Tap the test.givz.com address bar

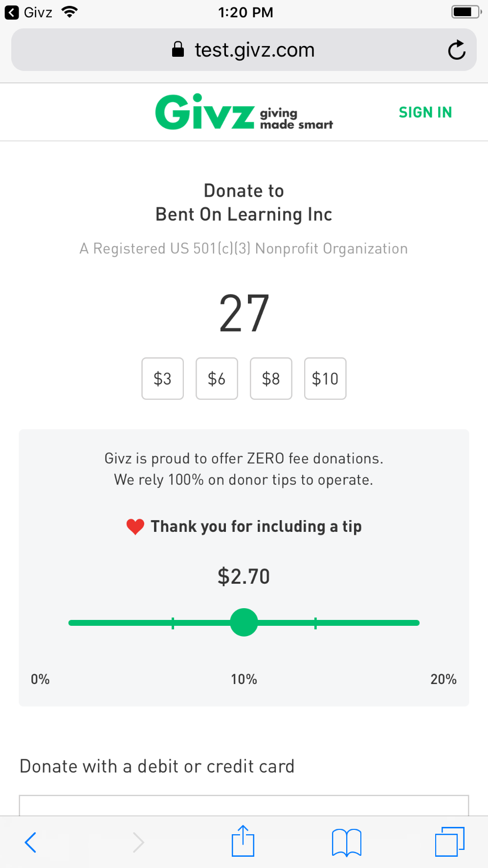tap(244, 50)
